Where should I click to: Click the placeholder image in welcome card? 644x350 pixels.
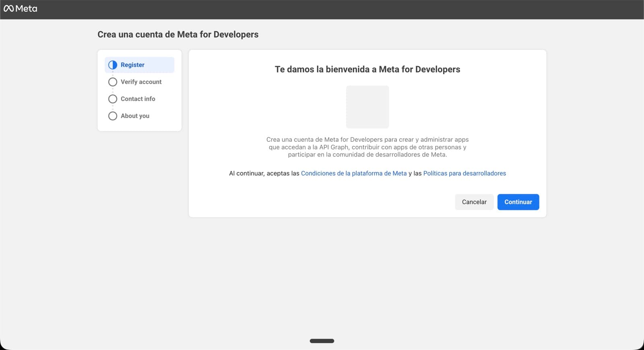click(x=367, y=107)
